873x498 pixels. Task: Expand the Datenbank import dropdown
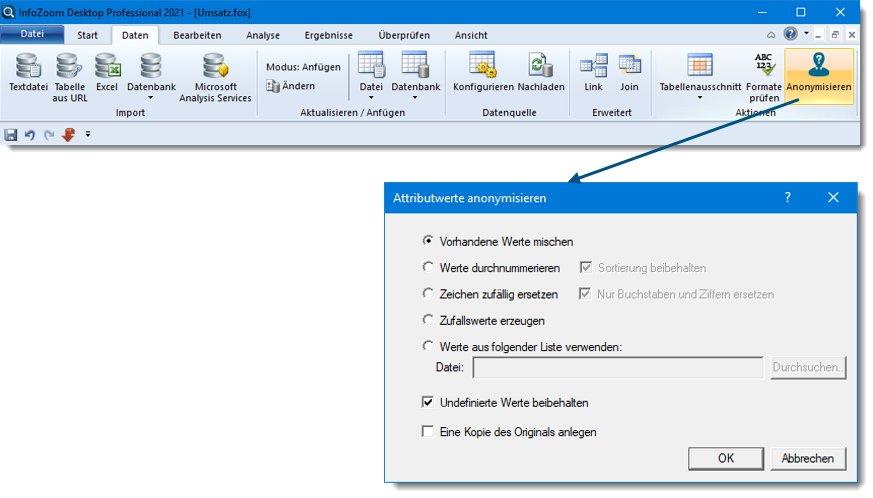[151, 99]
